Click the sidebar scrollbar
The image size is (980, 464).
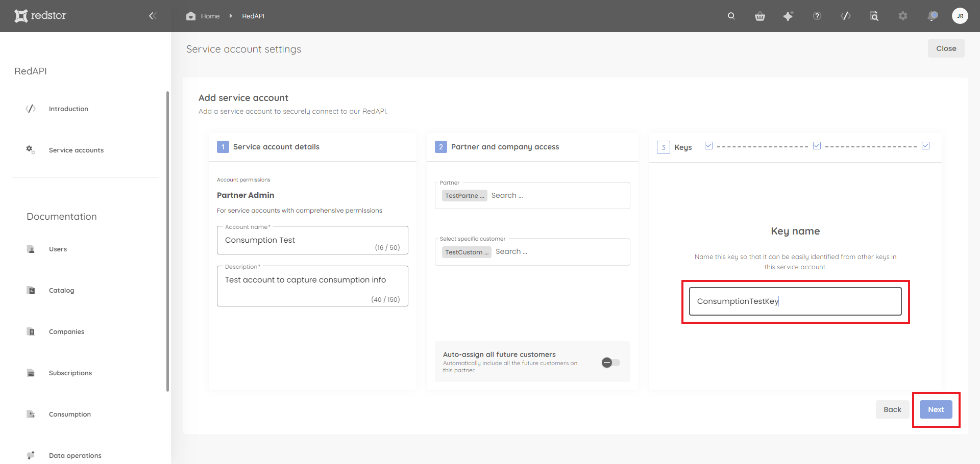(x=167, y=242)
